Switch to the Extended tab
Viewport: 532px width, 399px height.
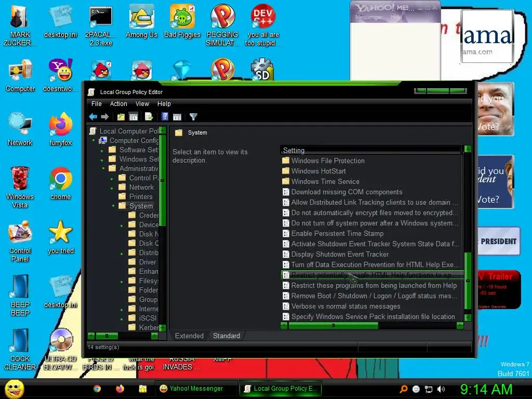tap(189, 336)
